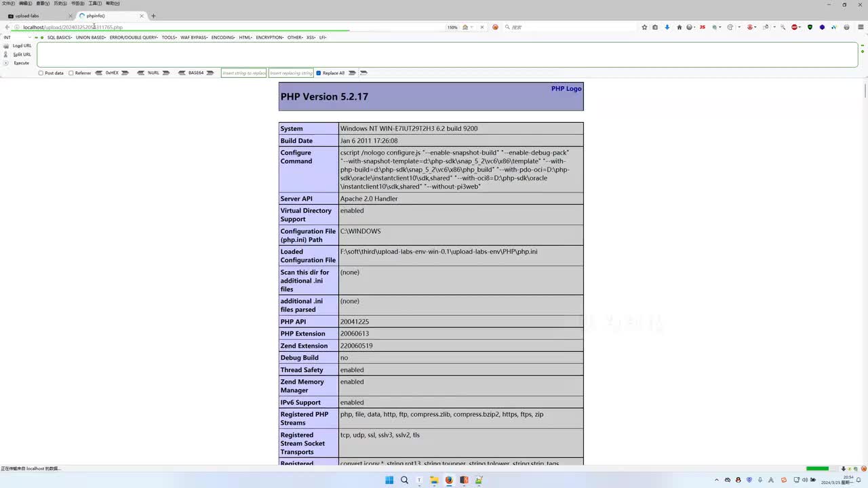Stop loading the page with X button
Viewport: 868px width, 488px height.
[x=482, y=27]
